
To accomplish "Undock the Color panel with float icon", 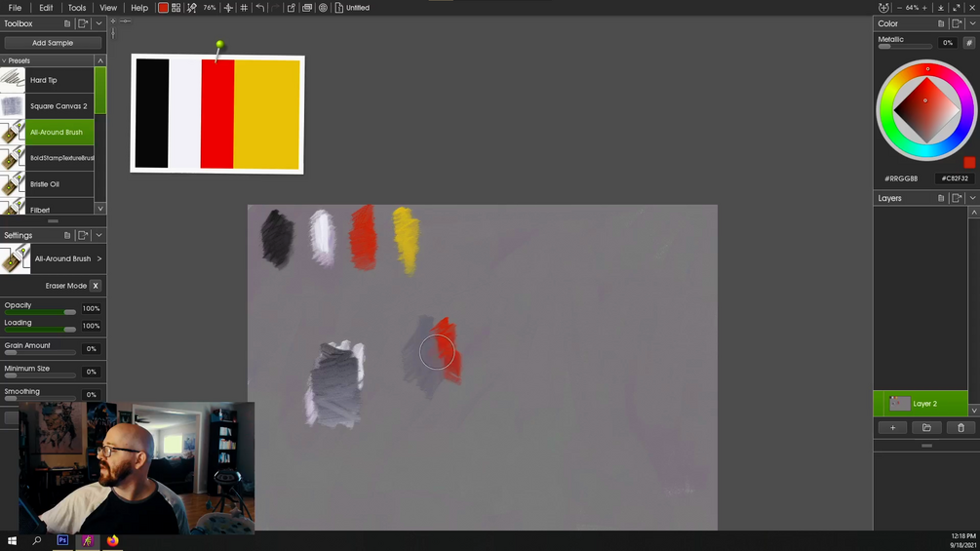I will pos(957,23).
